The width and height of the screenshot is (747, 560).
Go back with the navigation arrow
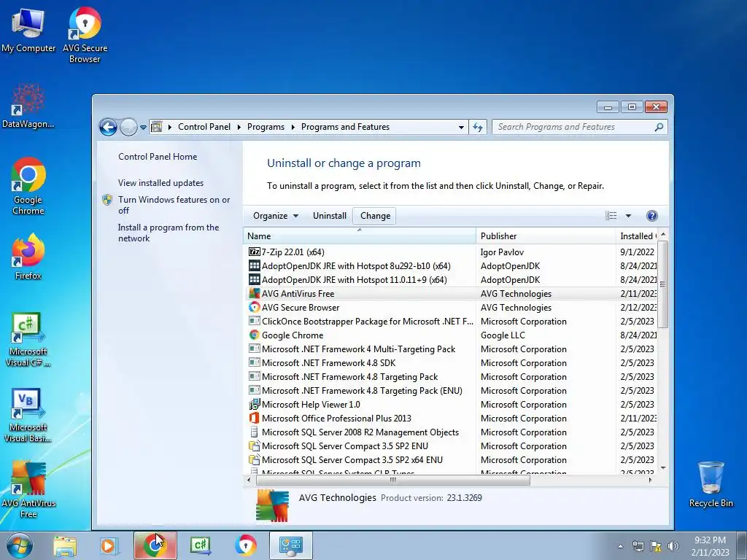coord(108,127)
